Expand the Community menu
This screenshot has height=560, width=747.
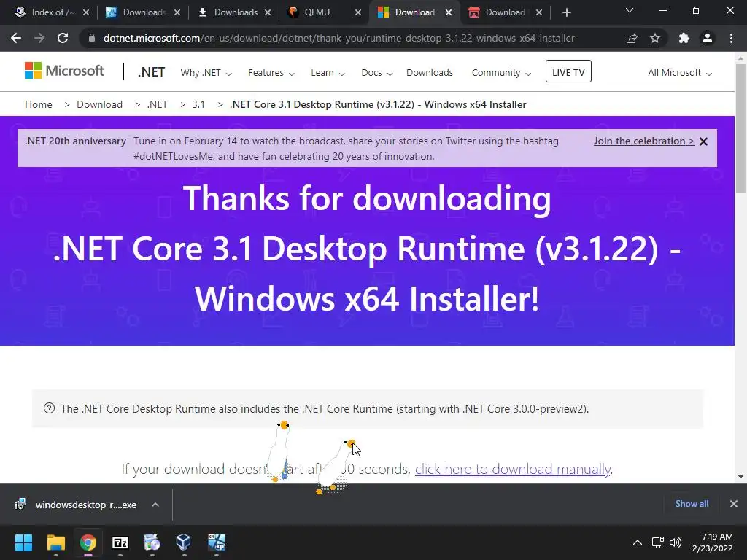(x=501, y=73)
